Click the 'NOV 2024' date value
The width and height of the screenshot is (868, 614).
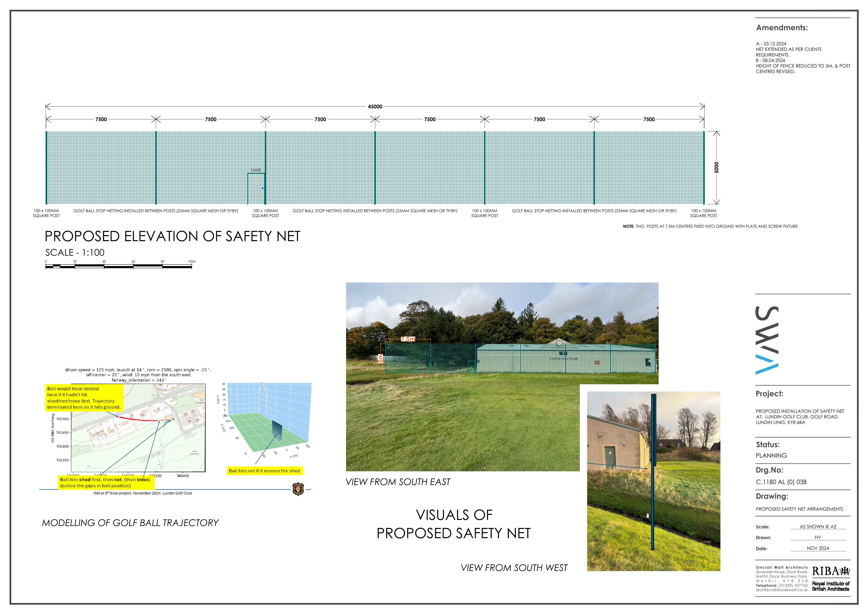pyautogui.click(x=818, y=548)
